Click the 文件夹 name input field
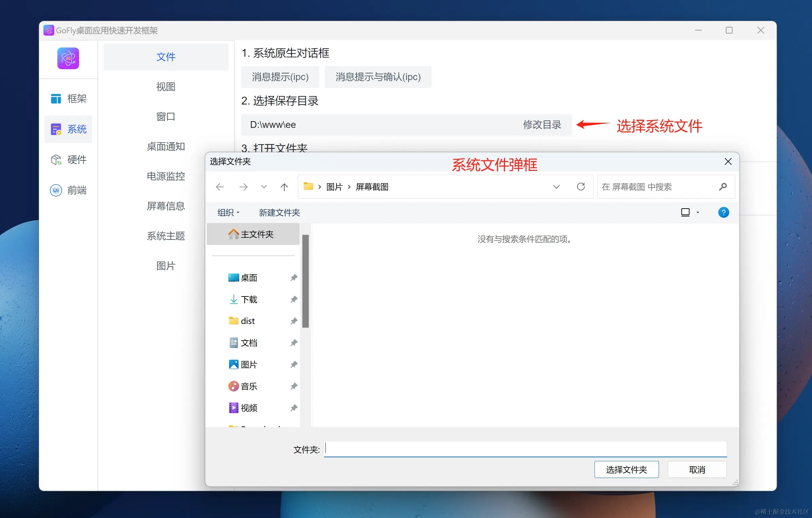This screenshot has height=518, width=812. [525, 449]
